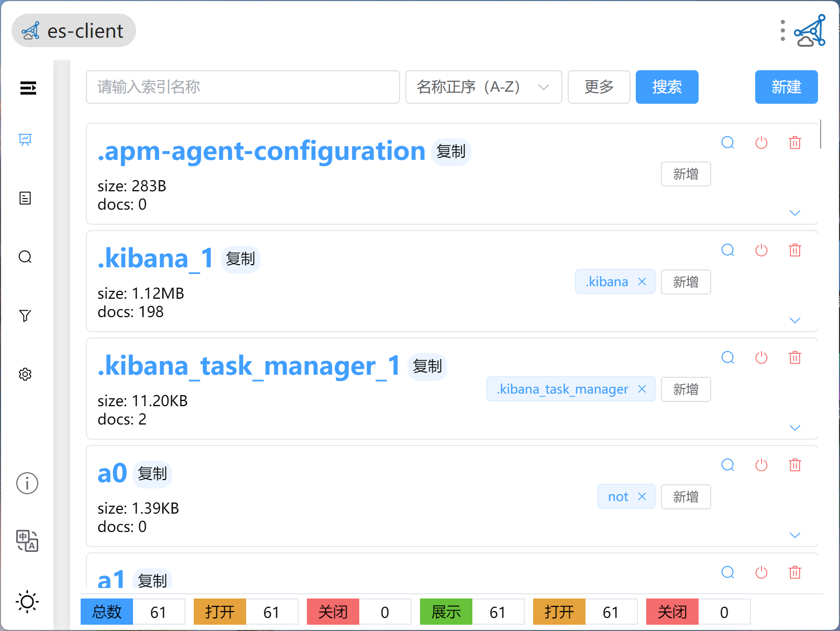Open the filter (funnel) query page in the sidebar
Image resolution: width=840 pixels, height=631 pixels.
pos(25,315)
